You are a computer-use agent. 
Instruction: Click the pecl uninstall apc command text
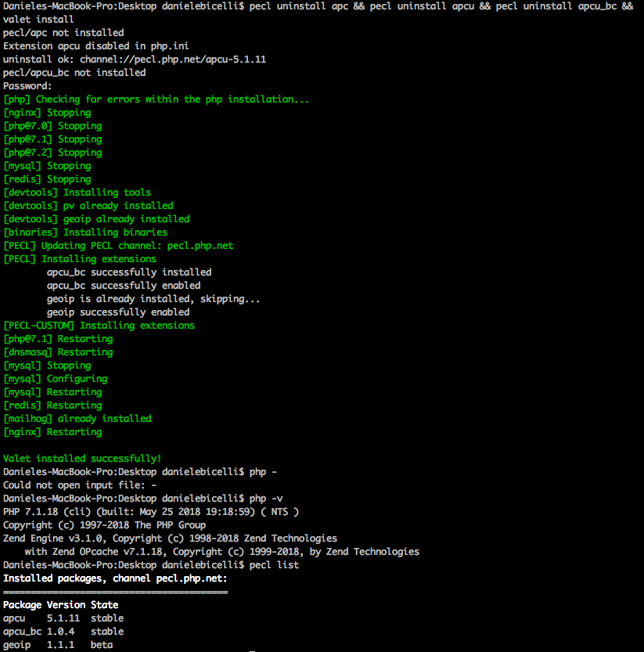pos(298,6)
